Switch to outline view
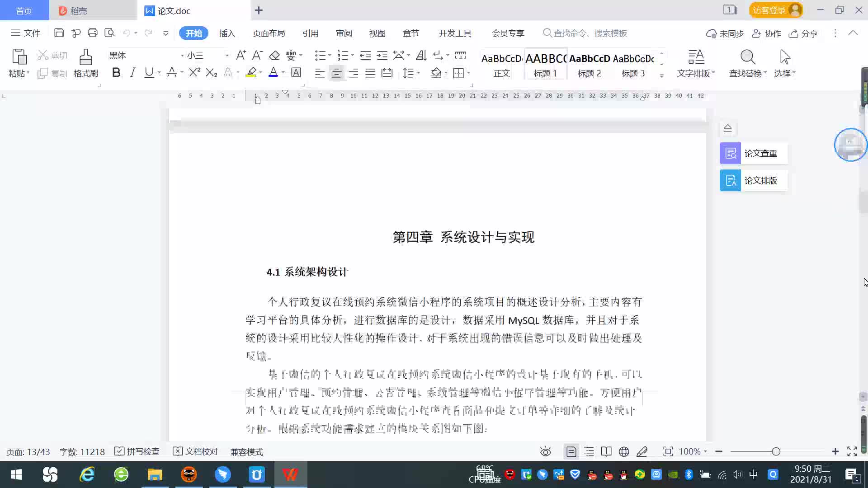This screenshot has width=868, height=488. click(589, 451)
